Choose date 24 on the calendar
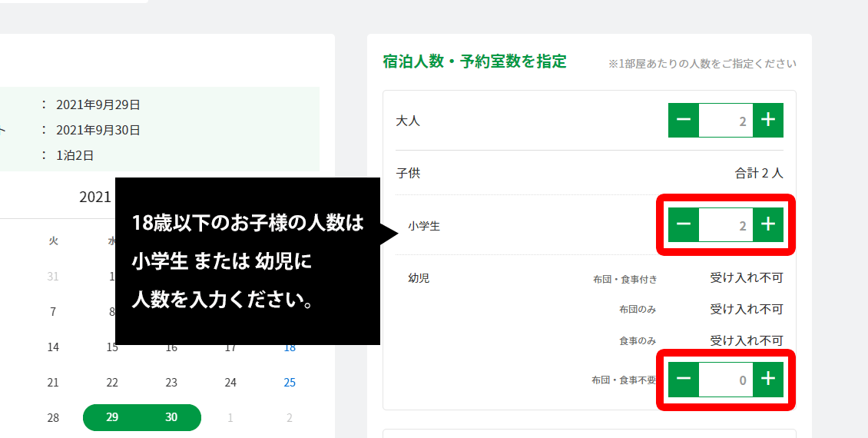This screenshot has height=438, width=868. click(230, 383)
